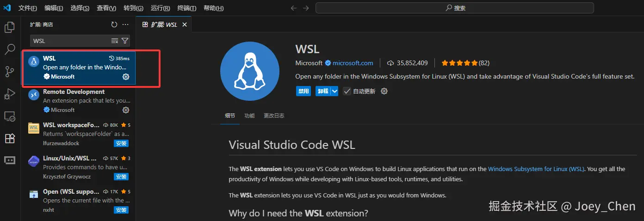Viewport: 644px width, 221px height.
Task: Open the Source Control view
Action: 10,71
